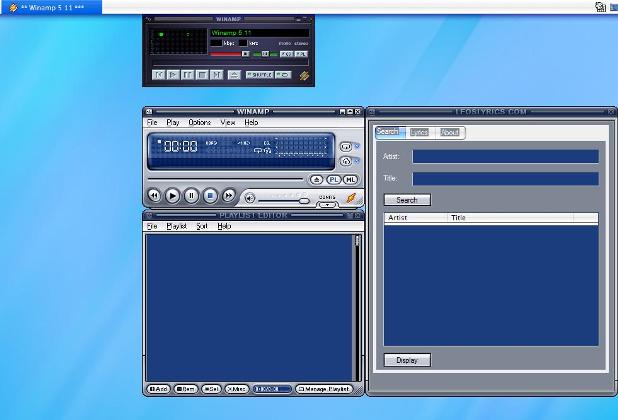Click Next track in the classic Winamp player
Image resolution: width=618 pixels, height=420 pixels.
click(x=217, y=74)
